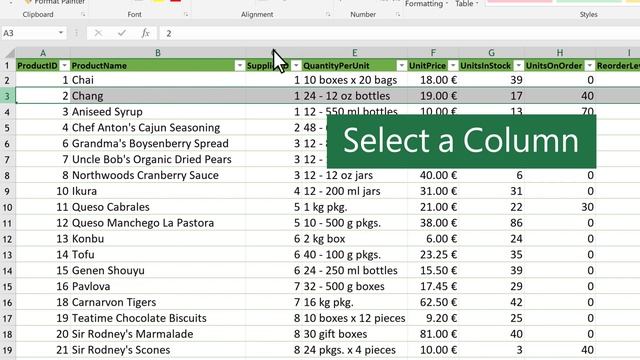The image size is (640, 360).
Task: Open the UnitPrice filter dropdown
Action: [x=453, y=66]
